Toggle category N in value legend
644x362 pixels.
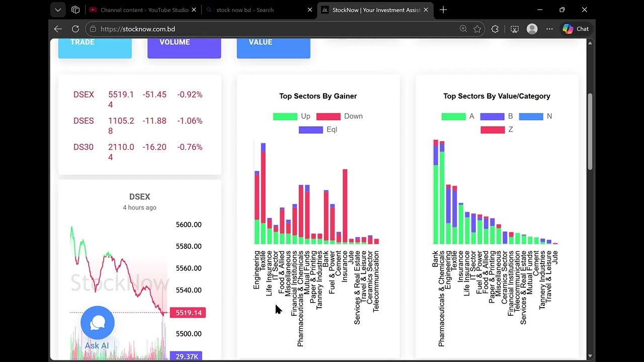point(535,116)
